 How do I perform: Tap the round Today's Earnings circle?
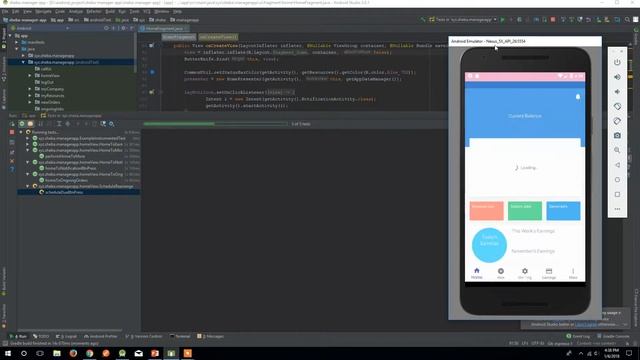[x=489, y=244]
